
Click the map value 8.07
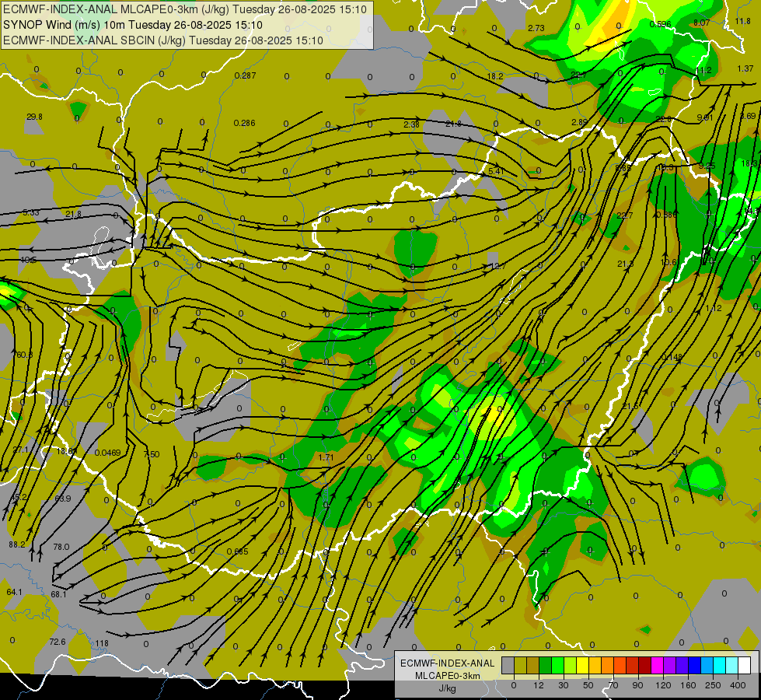click(x=702, y=23)
